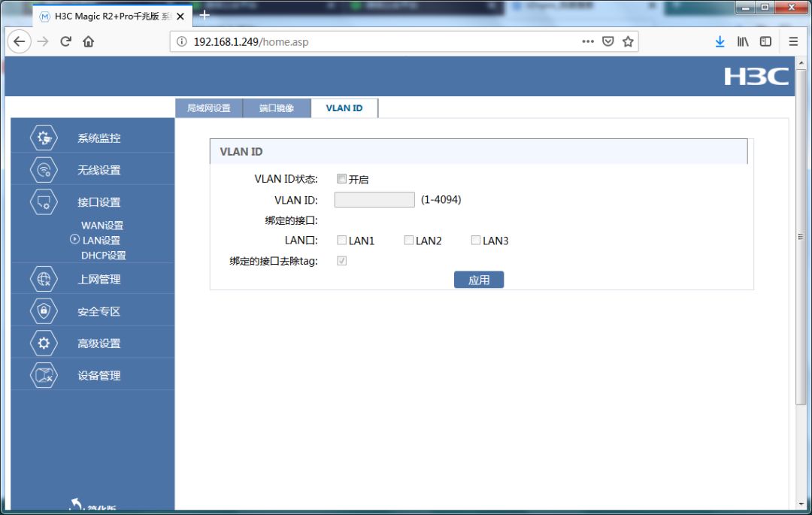This screenshot has width=812, height=515.
Task: Click the wireless settings Wi-Fi hexagon icon
Action: point(44,170)
